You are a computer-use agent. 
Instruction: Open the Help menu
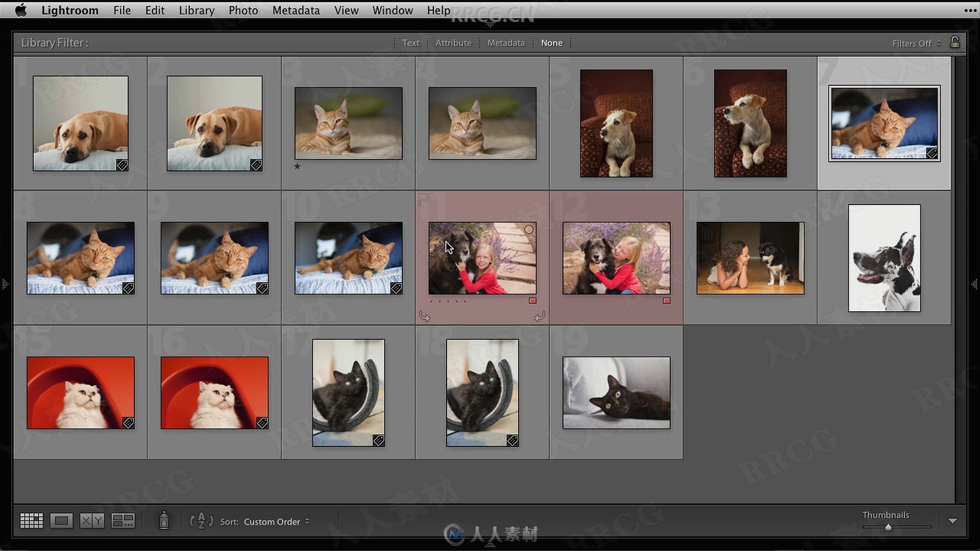pyautogui.click(x=438, y=10)
